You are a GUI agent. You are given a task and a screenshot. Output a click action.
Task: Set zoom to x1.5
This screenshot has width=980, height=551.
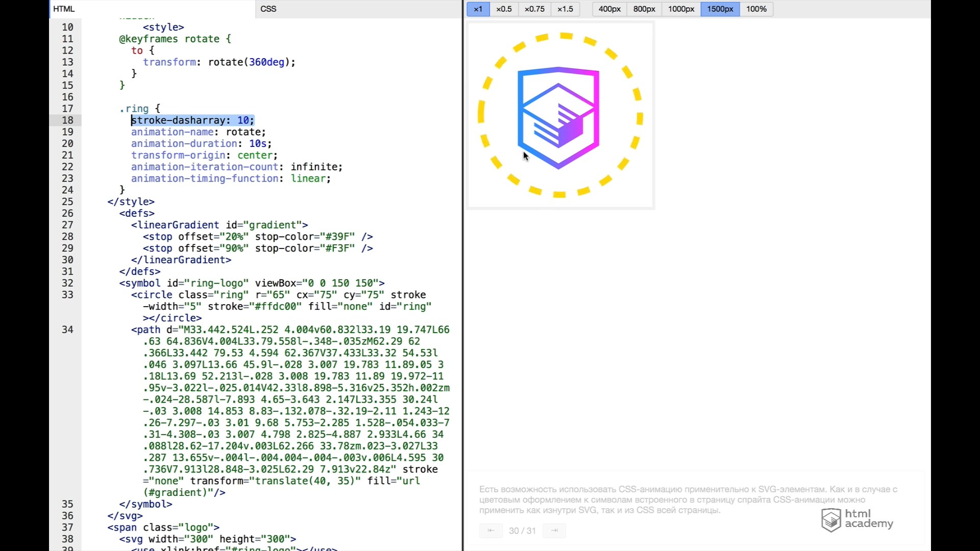pos(565,9)
